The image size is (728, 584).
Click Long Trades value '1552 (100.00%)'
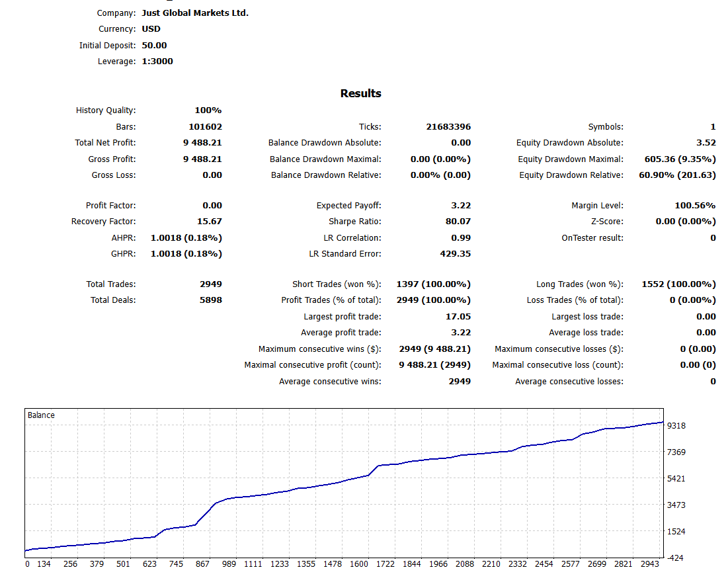coord(679,284)
